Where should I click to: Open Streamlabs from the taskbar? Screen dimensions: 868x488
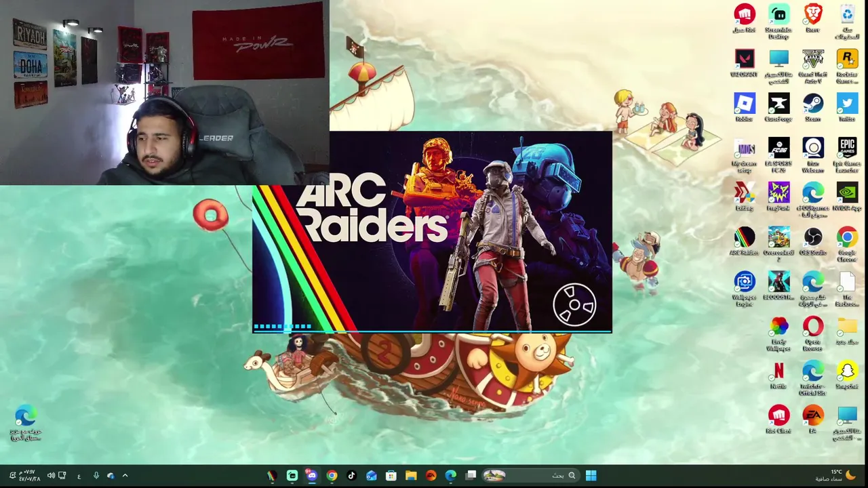(x=292, y=476)
